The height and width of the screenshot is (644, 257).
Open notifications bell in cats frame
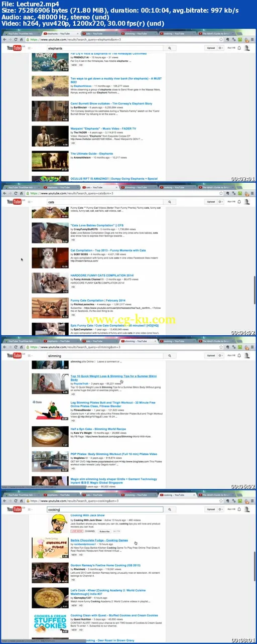(239, 202)
